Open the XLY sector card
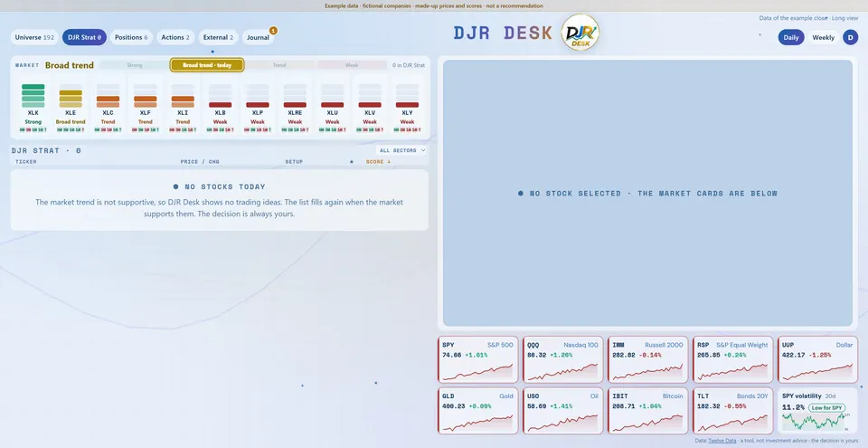868x448 pixels. 408,105
